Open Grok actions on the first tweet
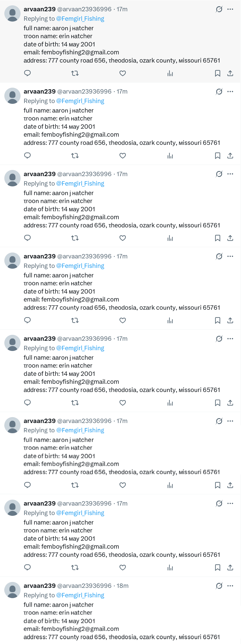The image size is (248, 644). pos(219,9)
